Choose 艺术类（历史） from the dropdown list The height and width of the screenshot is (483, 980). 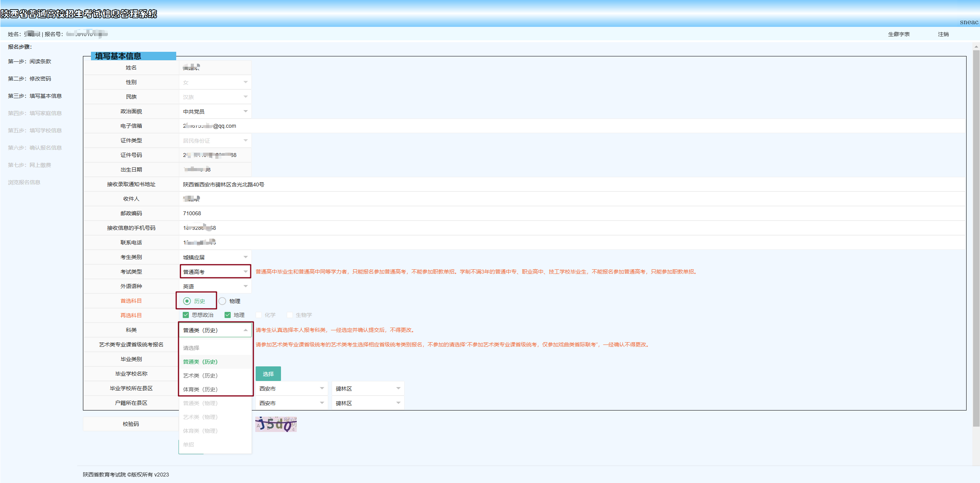click(x=200, y=376)
